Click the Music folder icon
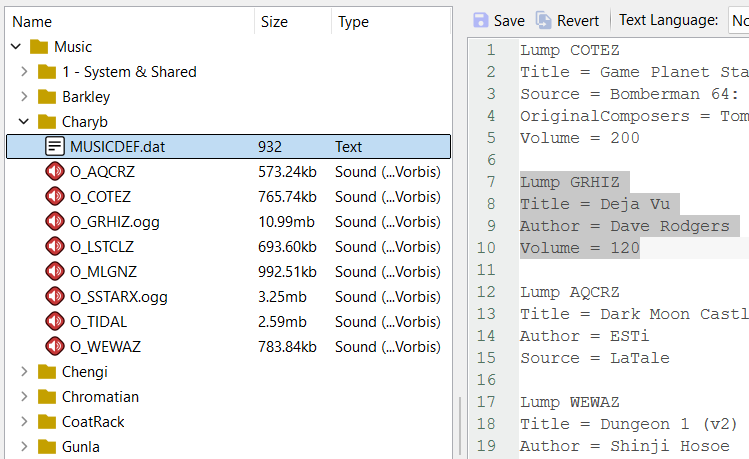This screenshot has width=749, height=459. tap(39, 47)
